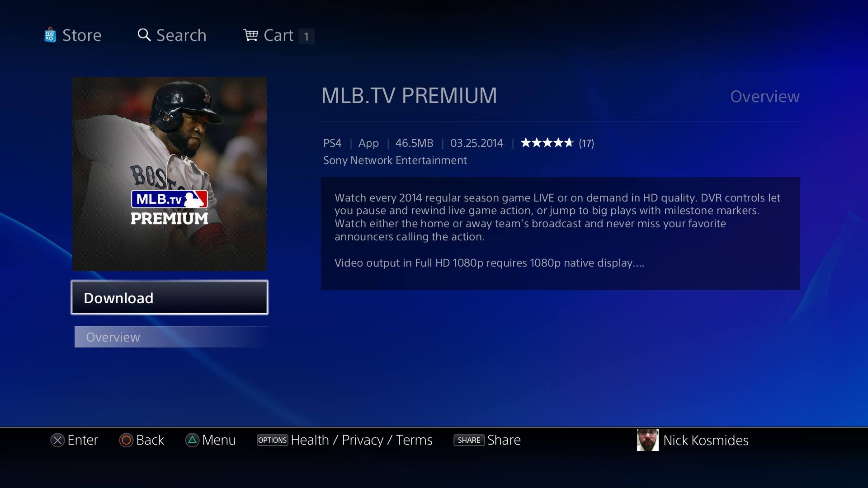The height and width of the screenshot is (488, 868).
Task: Click the SHARE button icon
Action: click(469, 440)
